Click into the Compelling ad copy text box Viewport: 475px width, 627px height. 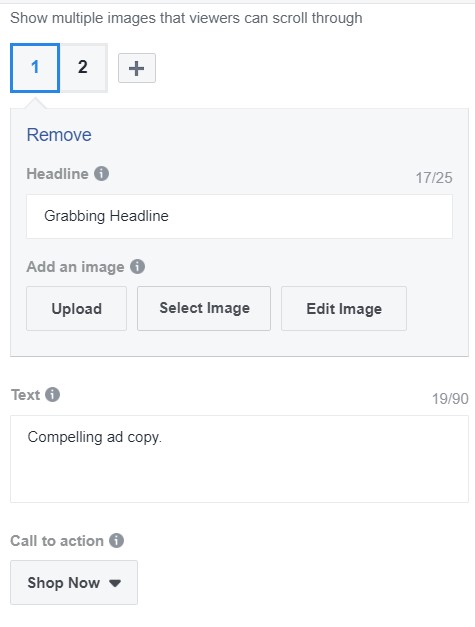(239, 459)
